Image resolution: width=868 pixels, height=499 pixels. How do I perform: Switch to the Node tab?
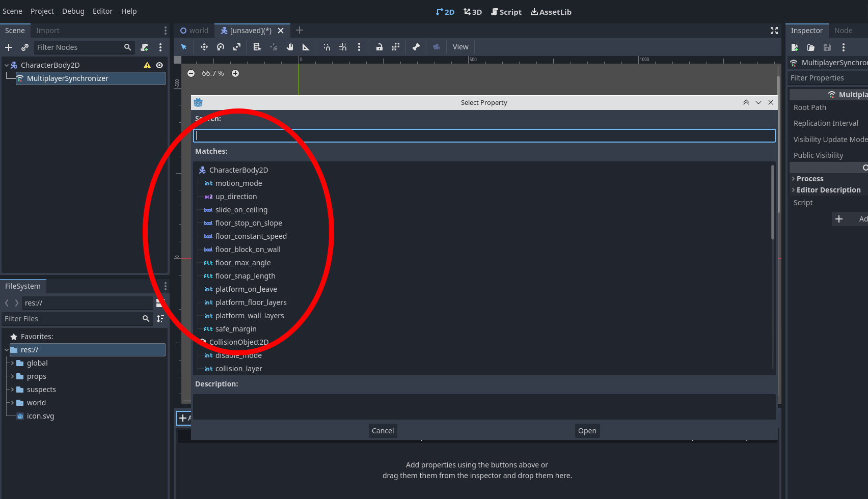pyautogui.click(x=843, y=31)
